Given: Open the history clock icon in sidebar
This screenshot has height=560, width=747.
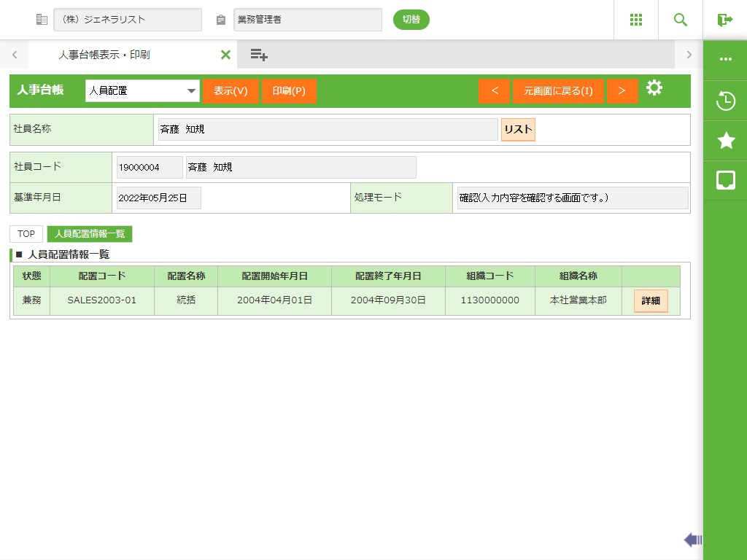Looking at the screenshot, I should click(725, 101).
